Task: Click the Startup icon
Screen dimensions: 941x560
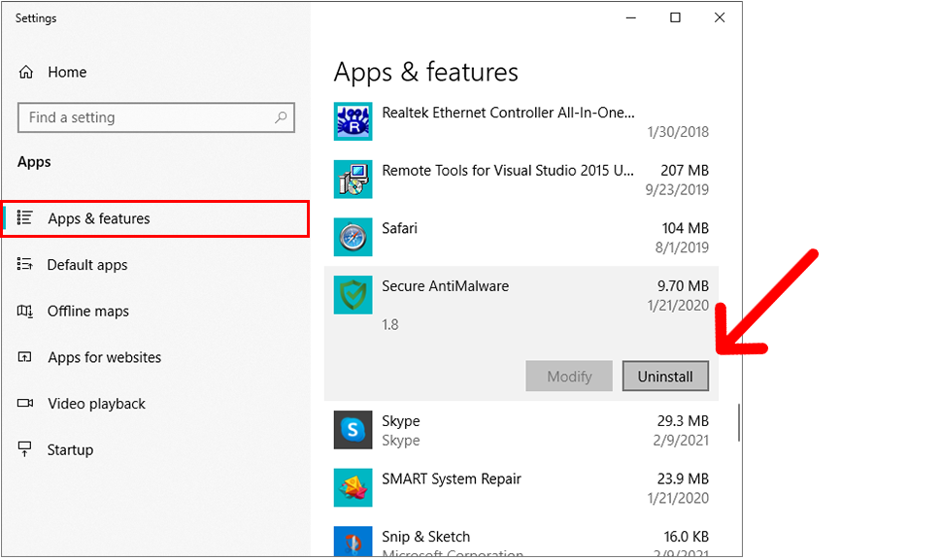Action: pos(24,449)
